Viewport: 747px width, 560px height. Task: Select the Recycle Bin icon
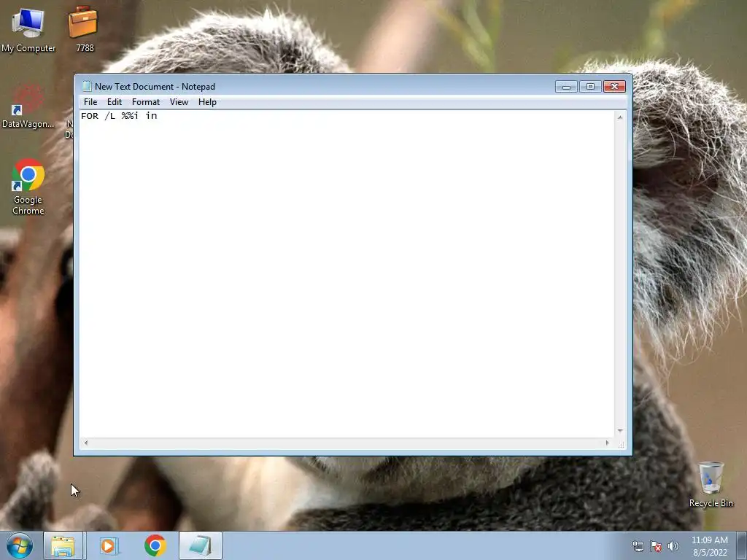[711, 484]
